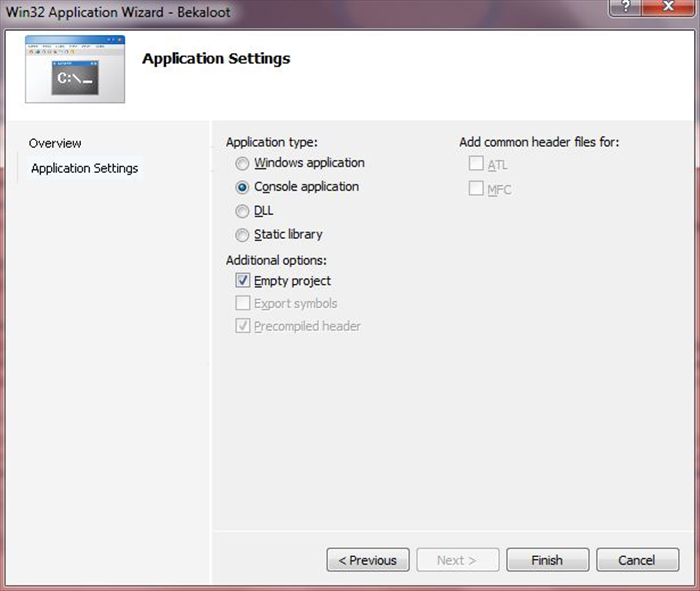Select the Windows application radio button
The width and height of the screenshot is (700, 591).
(x=242, y=163)
